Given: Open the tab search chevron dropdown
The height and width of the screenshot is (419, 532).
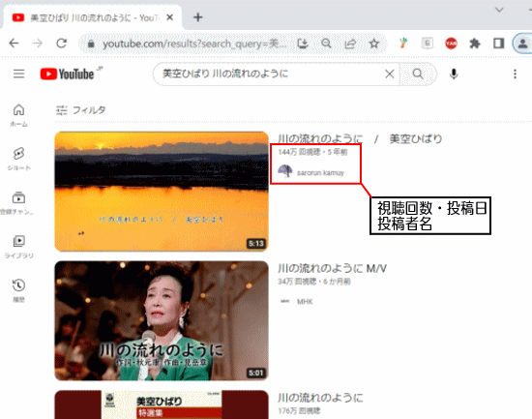Looking at the screenshot, I should [499, 10].
